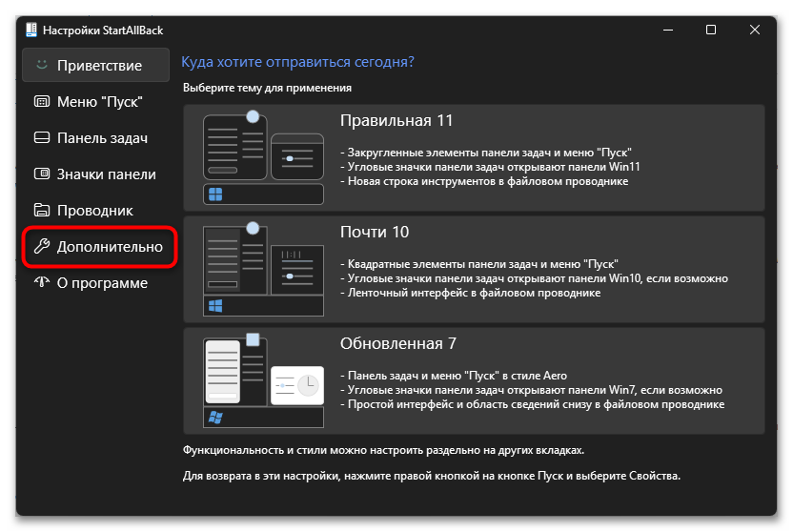Open the О программе page
Screen dimensions: 793x532
(95, 282)
